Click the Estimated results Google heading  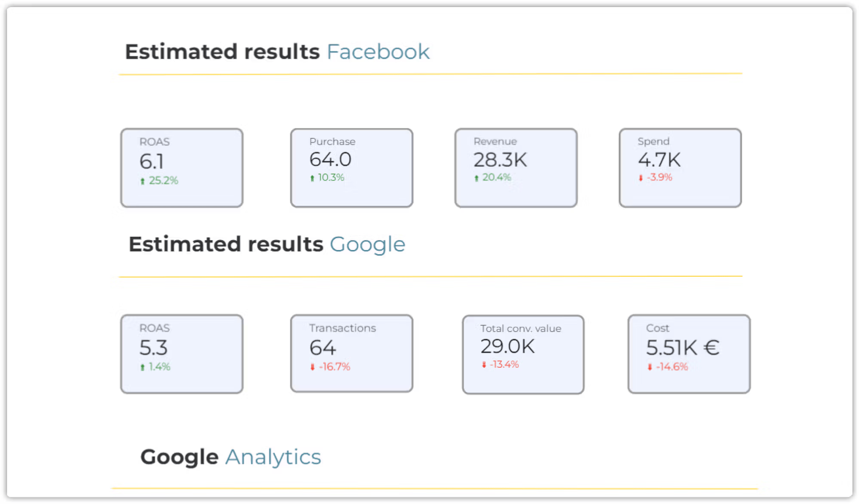[x=267, y=244]
